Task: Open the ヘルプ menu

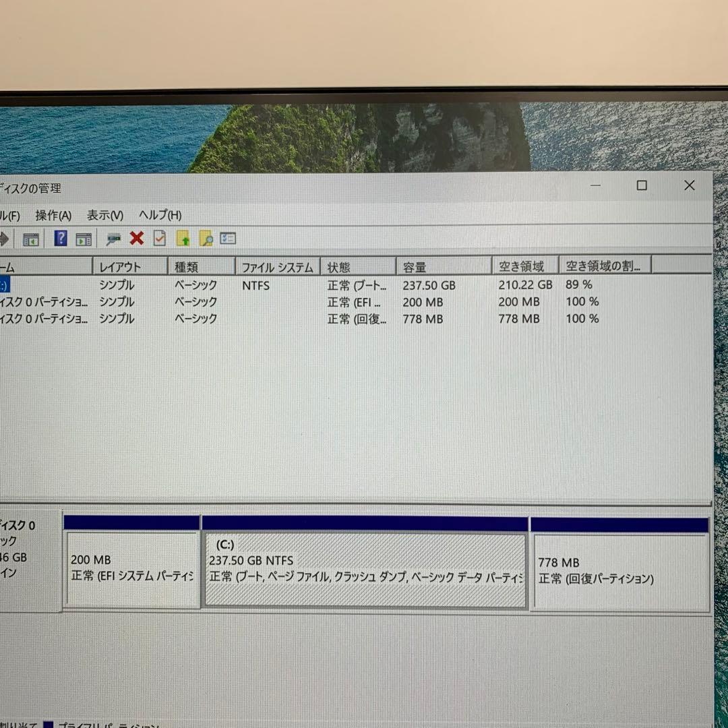Action: pos(158,215)
